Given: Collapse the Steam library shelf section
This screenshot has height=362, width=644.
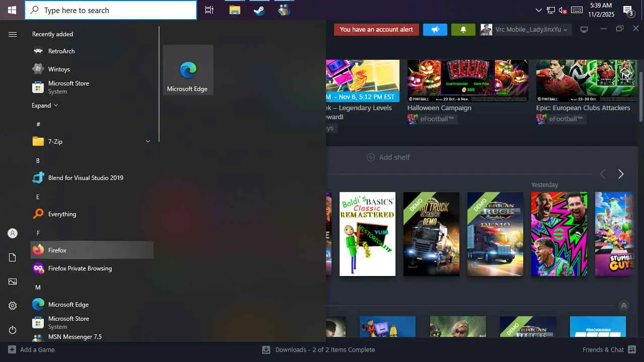Looking at the screenshot, I should coord(624,306).
